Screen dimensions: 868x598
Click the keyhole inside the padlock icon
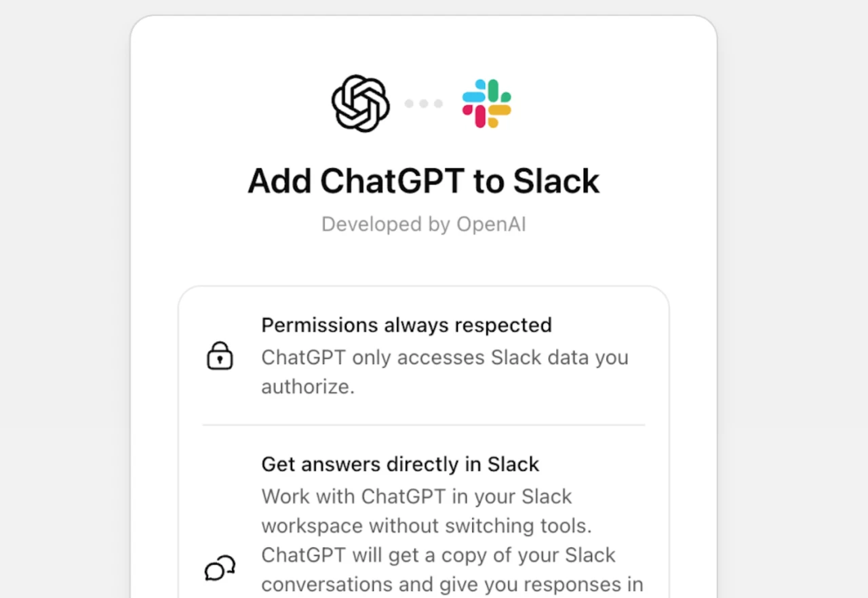point(220,359)
